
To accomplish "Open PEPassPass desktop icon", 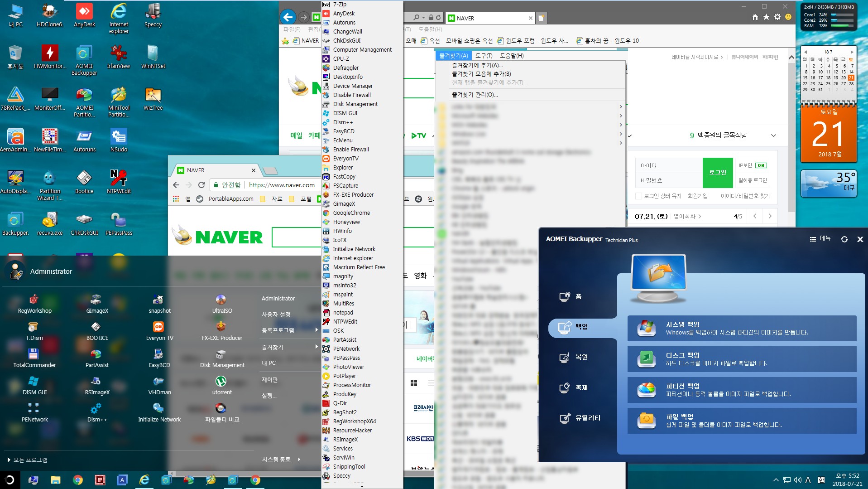I will (119, 224).
